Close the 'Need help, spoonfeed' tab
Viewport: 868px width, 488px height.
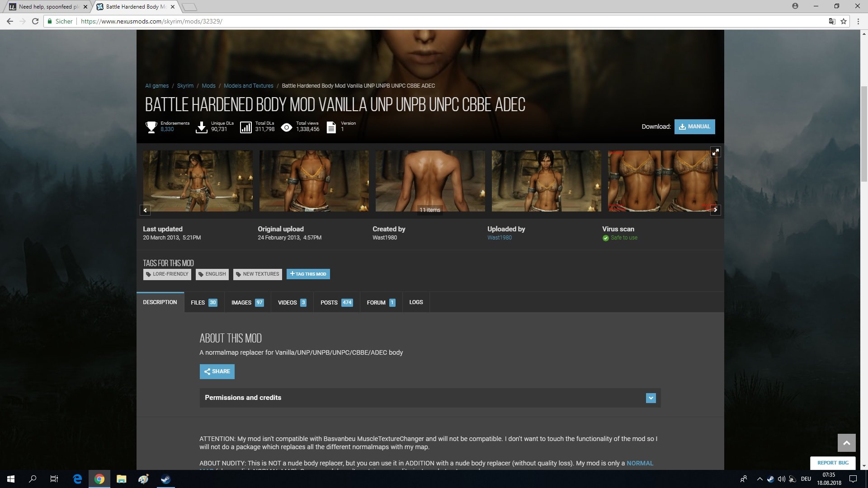tap(85, 7)
